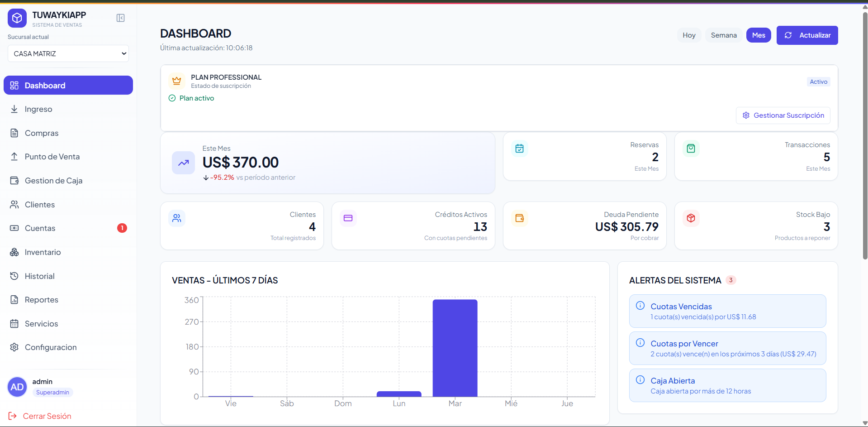
Task: Open the Sucursal actual dropdown
Action: [x=68, y=53]
